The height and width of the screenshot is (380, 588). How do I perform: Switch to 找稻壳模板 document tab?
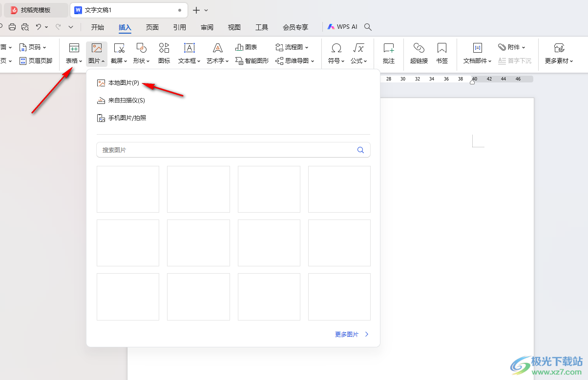[35, 10]
